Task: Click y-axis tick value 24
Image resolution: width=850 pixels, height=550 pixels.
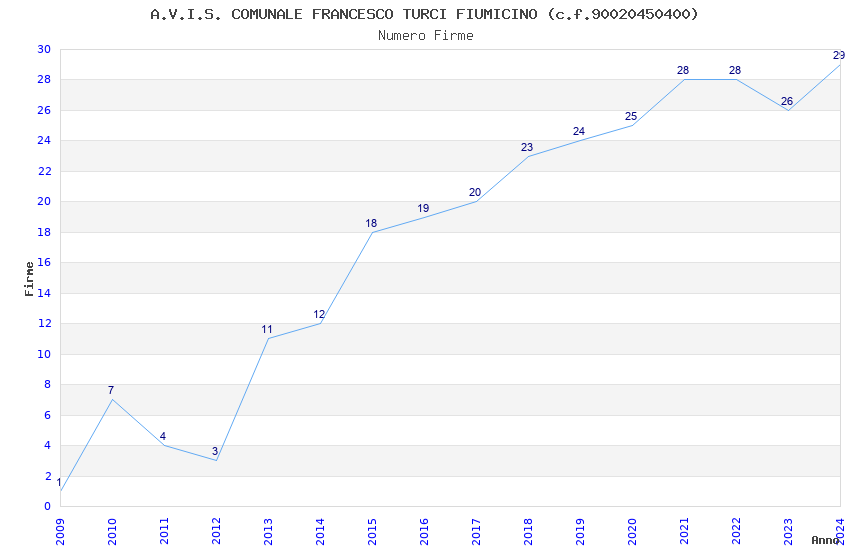Action: coord(44,140)
